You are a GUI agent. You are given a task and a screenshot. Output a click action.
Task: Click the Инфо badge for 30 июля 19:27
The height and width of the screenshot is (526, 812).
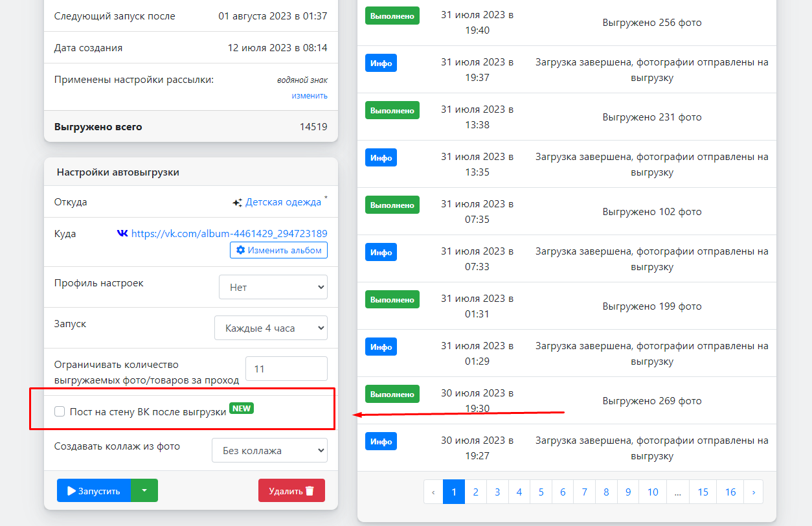click(x=381, y=441)
